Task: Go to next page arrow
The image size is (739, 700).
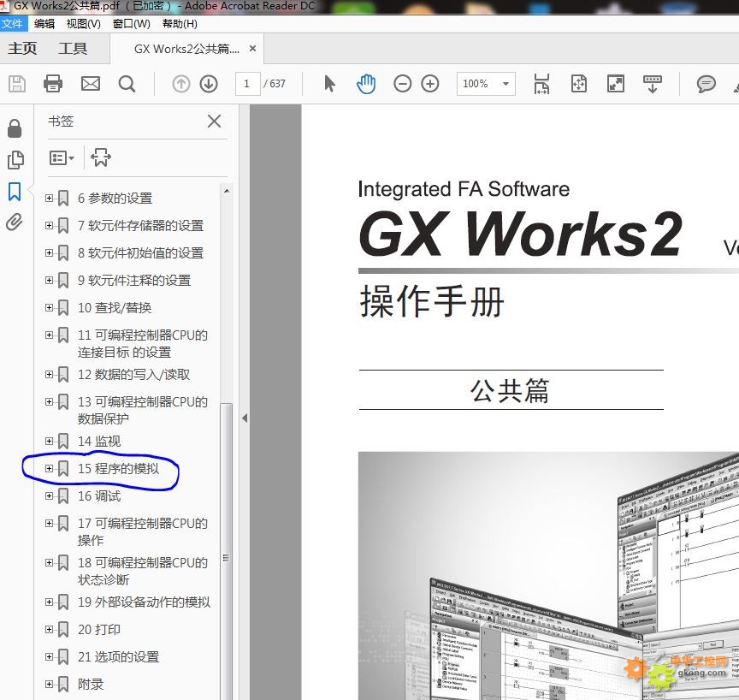Action: tap(209, 84)
